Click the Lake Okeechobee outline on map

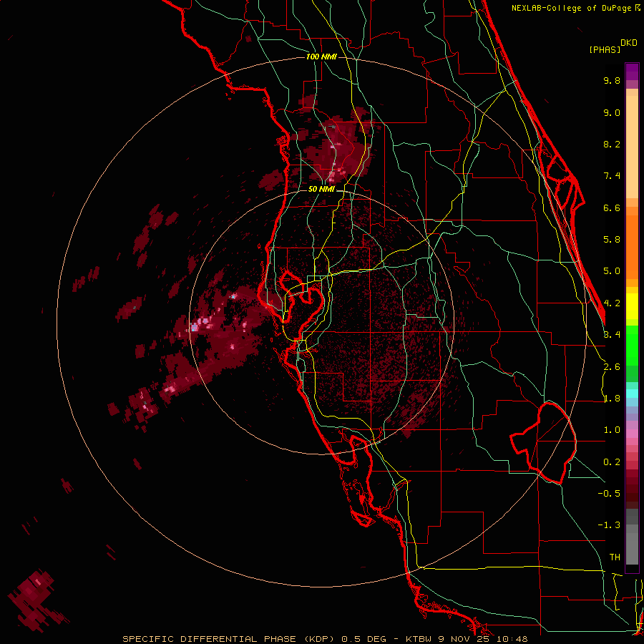(543, 443)
